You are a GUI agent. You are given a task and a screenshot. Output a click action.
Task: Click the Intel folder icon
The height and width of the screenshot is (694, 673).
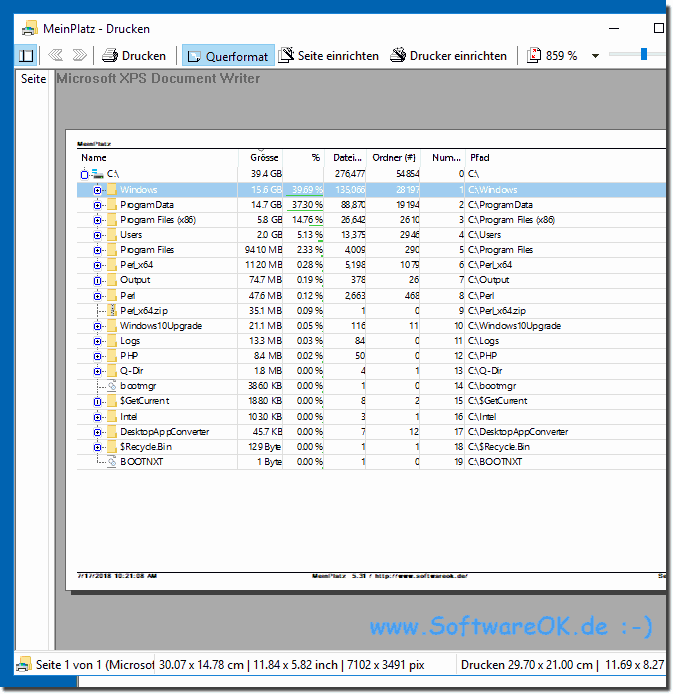click(x=112, y=417)
